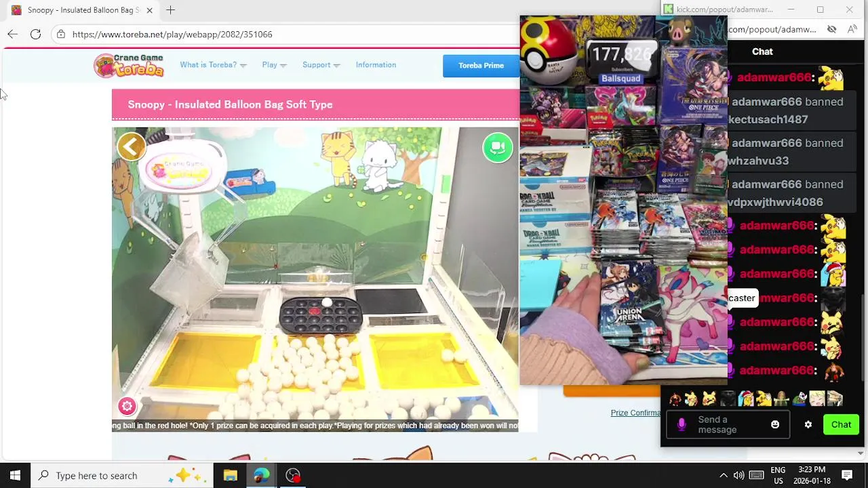Open Microsoft Edge from the taskbar
The image size is (868, 488).
click(x=261, y=475)
